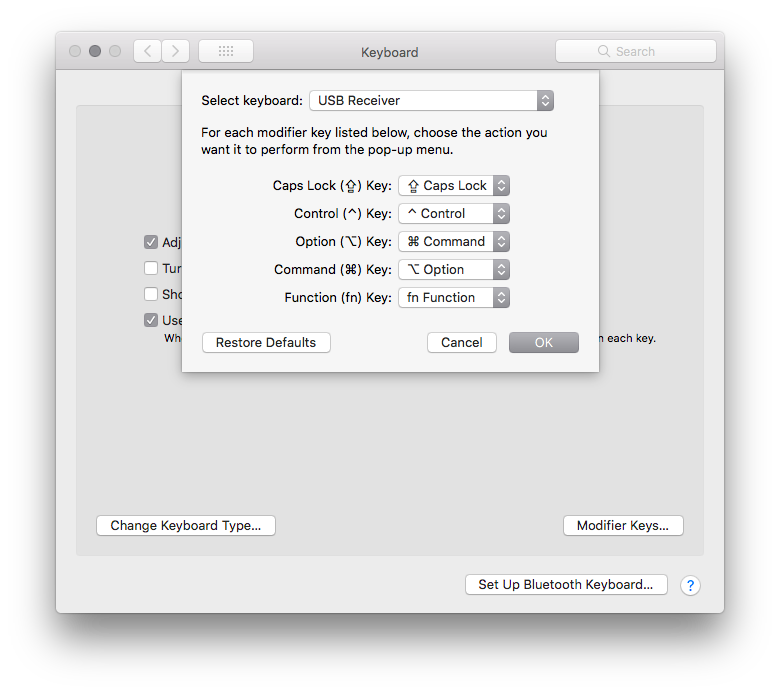Cancel the modifier keys dialog
The width and height of the screenshot is (780, 693).
point(462,343)
